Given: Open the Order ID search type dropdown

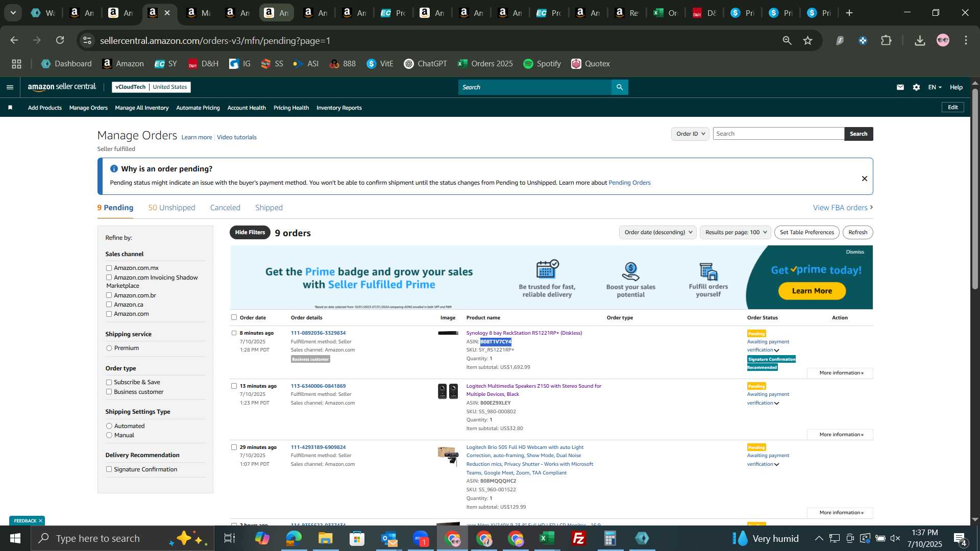Looking at the screenshot, I should (690, 134).
